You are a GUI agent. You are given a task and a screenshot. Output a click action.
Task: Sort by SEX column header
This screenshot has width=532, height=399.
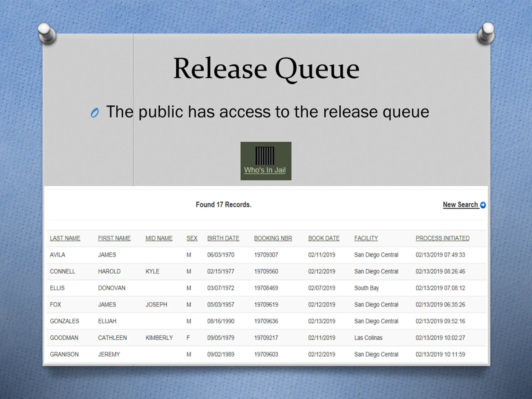(x=192, y=238)
